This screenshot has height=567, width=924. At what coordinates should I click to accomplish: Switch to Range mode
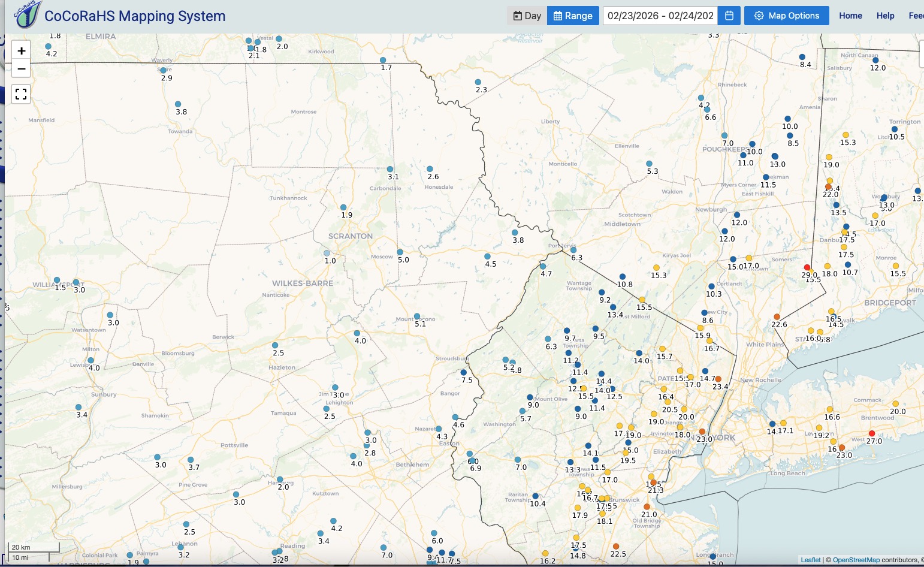click(573, 16)
